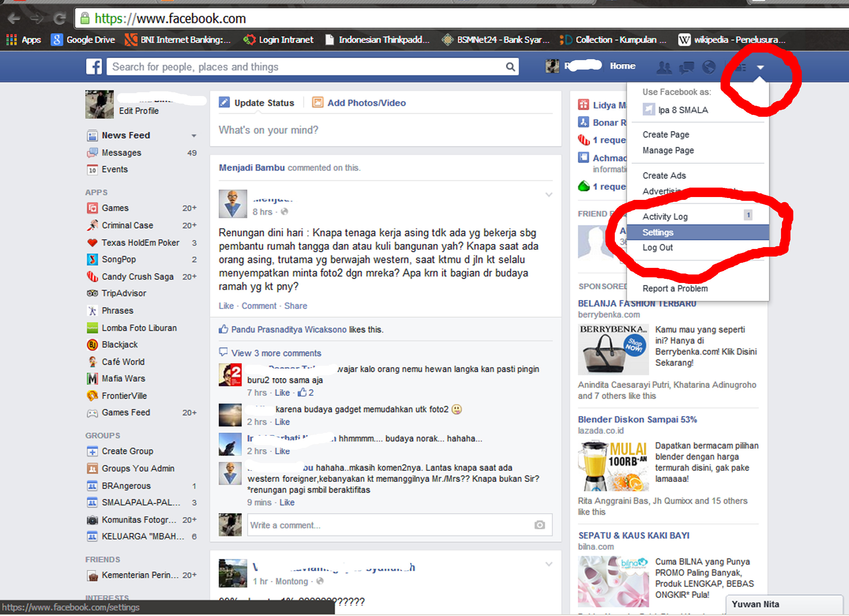Open the Friend Requests icon
The height and width of the screenshot is (616, 849).
click(x=664, y=67)
